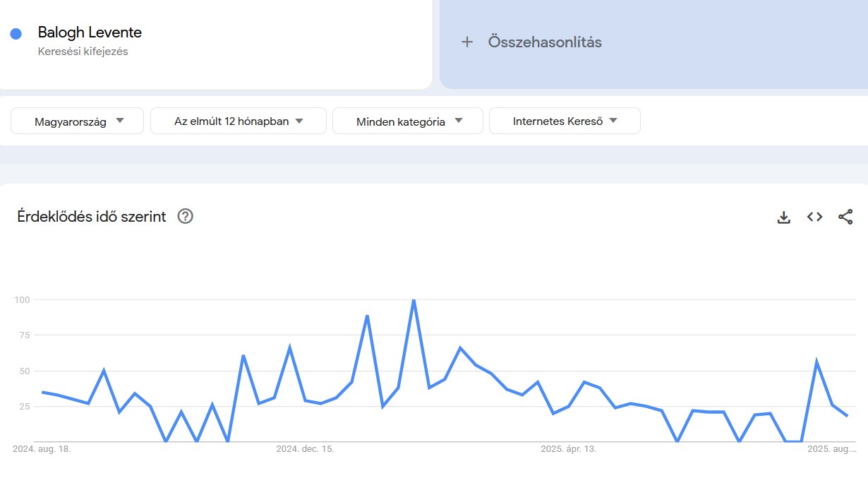Share the 'Érdeklődés idő szerint' chart
The image size is (868, 483).
pyautogui.click(x=845, y=217)
